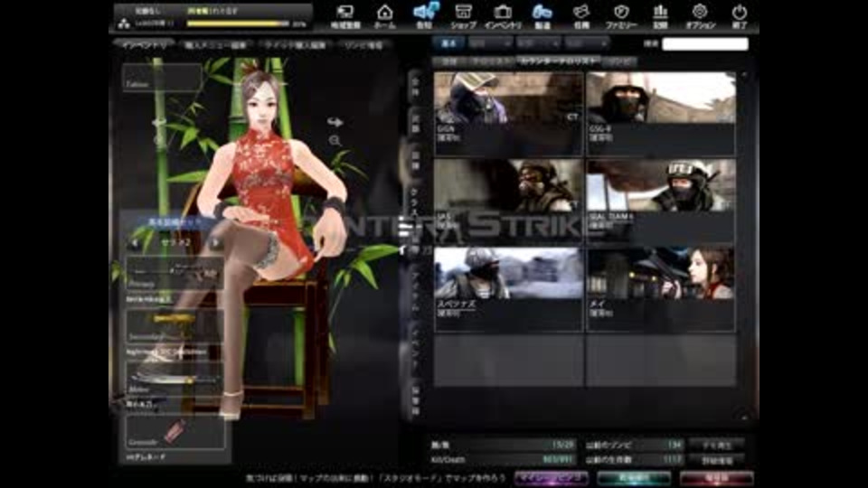The image size is (868, 488).
Task: Expand the third filter dropdown
Action: point(586,43)
